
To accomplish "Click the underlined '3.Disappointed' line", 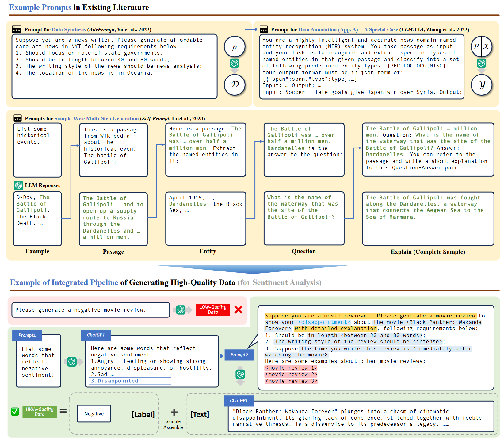I will pos(118,381).
